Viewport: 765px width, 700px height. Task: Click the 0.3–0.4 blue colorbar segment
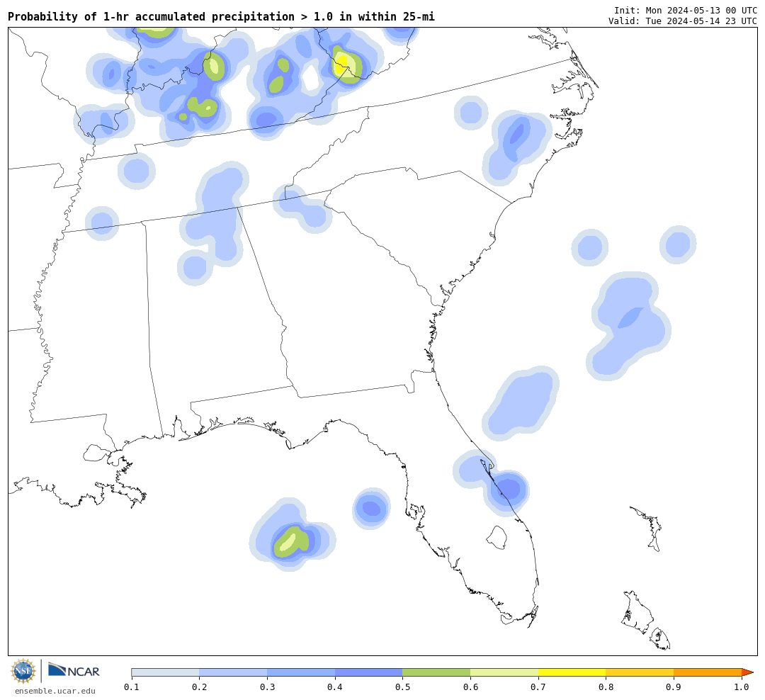tap(301, 672)
